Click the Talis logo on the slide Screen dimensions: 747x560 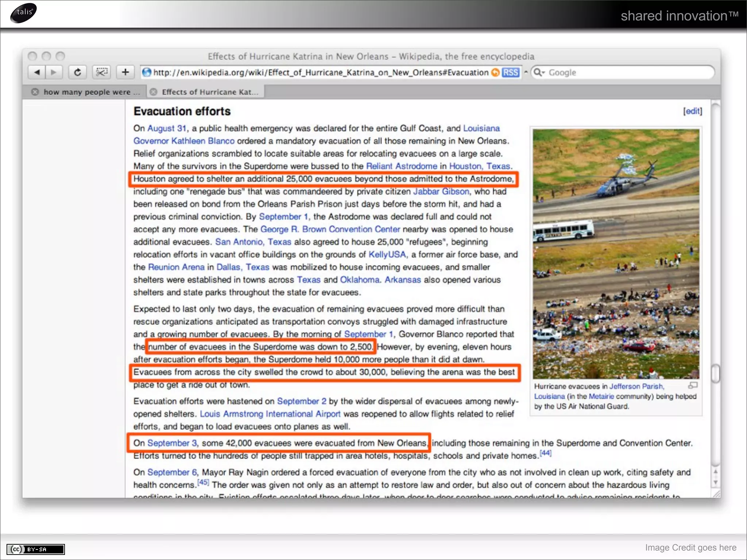(x=23, y=13)
